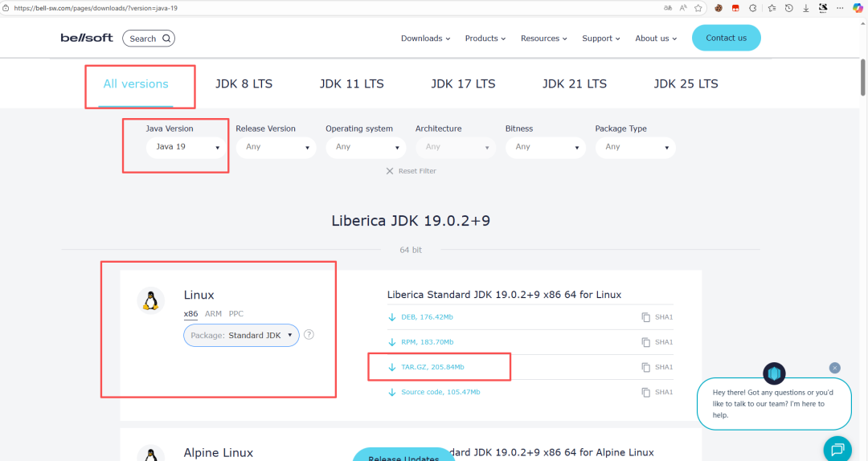Download the DEB, 176.42Mb package
Viewport: 868px width, 461px height.
pyautogui.click(x=420, y=317)
